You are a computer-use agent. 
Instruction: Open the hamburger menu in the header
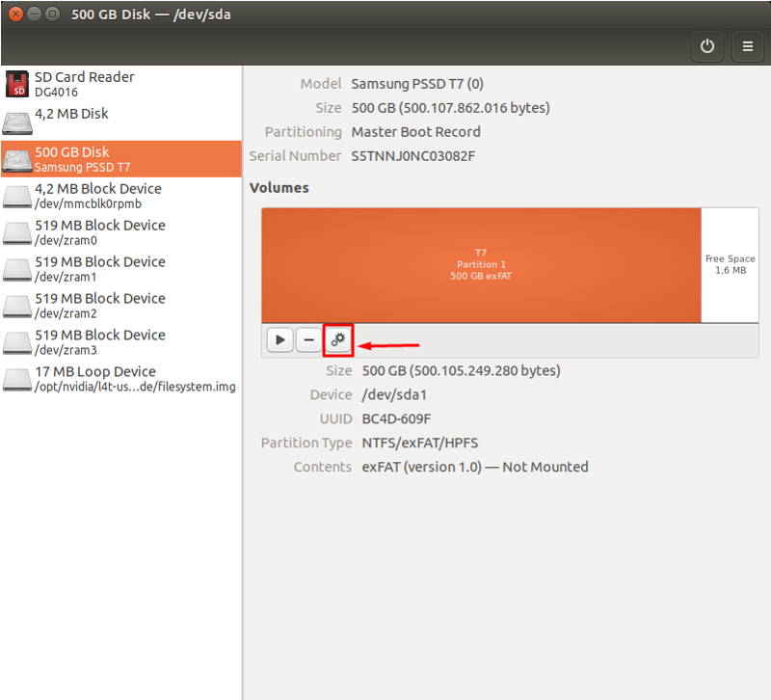[x=748, y=46]
